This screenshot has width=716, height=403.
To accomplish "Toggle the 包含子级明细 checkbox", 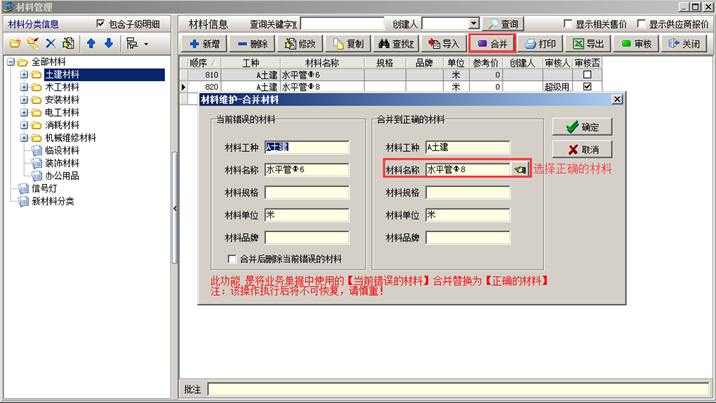I will pos(100,24).
